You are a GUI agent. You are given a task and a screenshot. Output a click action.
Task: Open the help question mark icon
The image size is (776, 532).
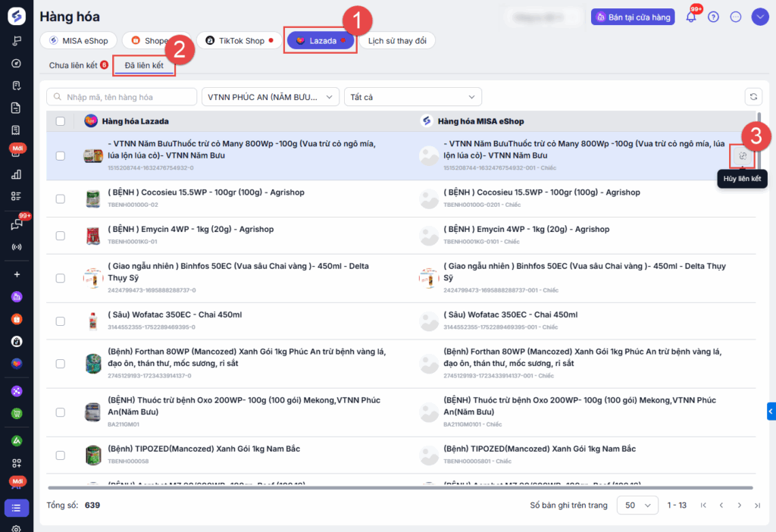pyautogui.click(x=713, y=17)
